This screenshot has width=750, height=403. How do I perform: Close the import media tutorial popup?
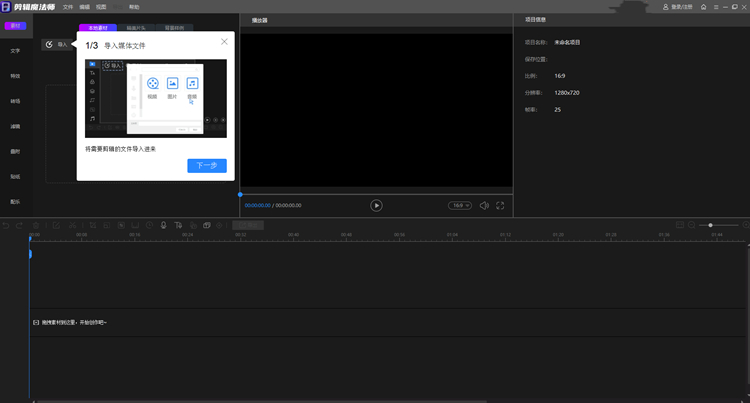(x=224, y=41)
